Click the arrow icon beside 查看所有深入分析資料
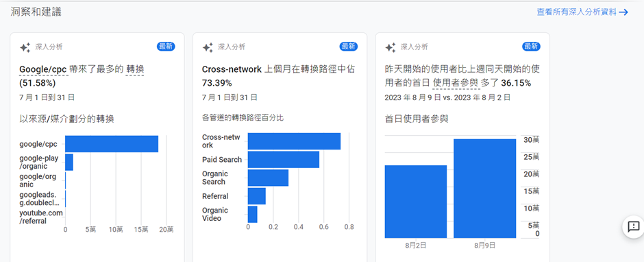 pyautogui.click(x=624, y=12)
